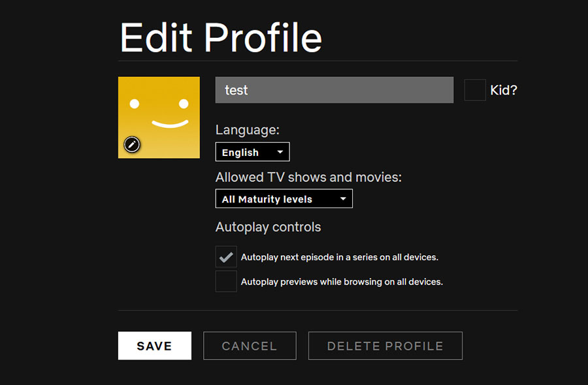Click the "Autoplay next episode in a series" label
The height and width of the screenshot is (385, 588).
339,257
